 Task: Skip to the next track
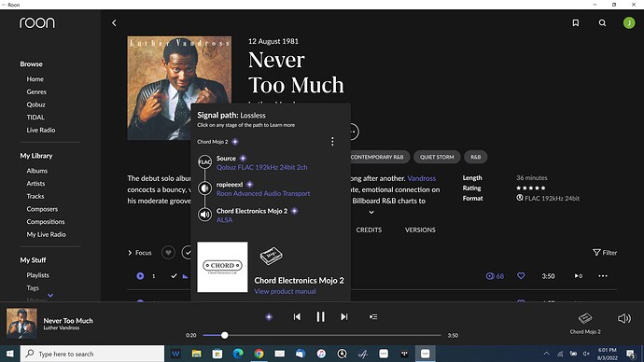tap(344, 317)
